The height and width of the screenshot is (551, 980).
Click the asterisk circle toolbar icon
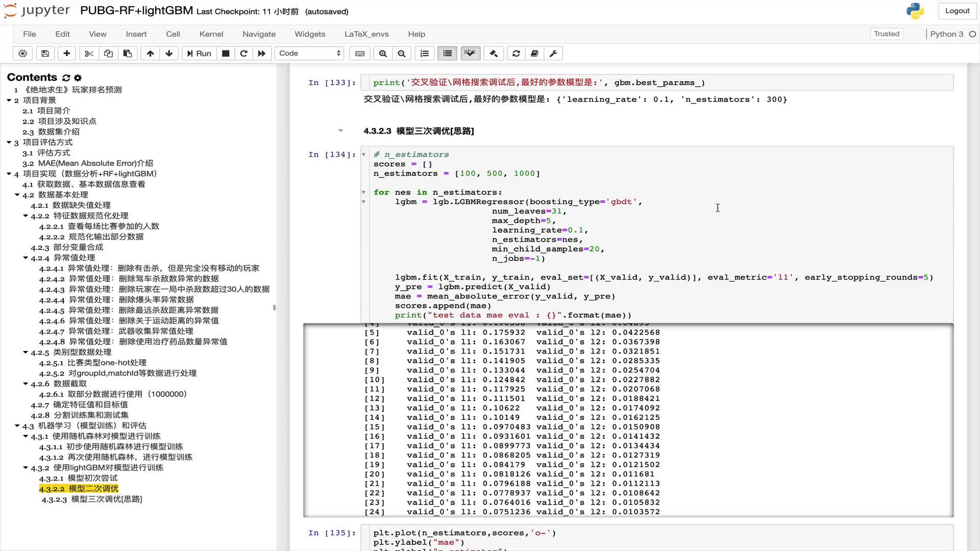click(22, 53)
